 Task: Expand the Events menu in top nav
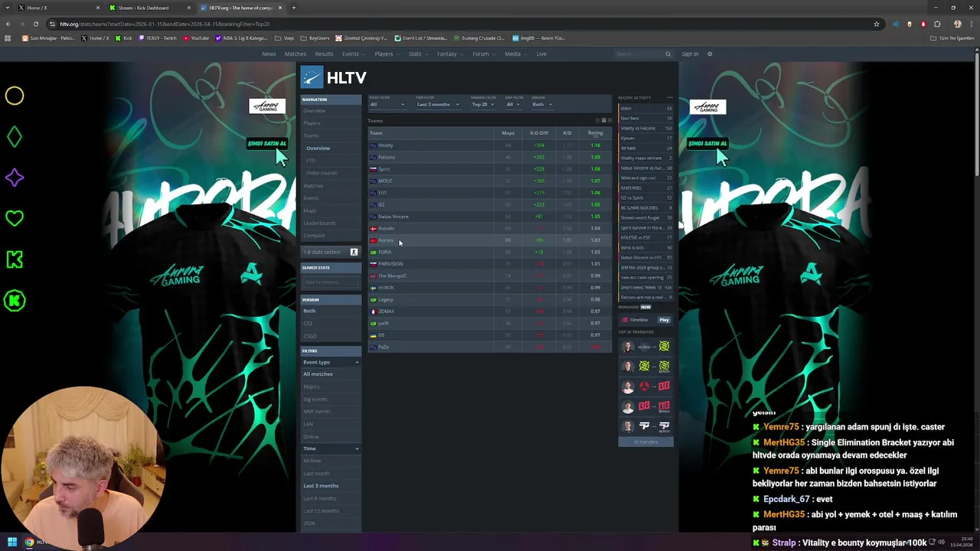pyautogui.click(x=352, y=54)
